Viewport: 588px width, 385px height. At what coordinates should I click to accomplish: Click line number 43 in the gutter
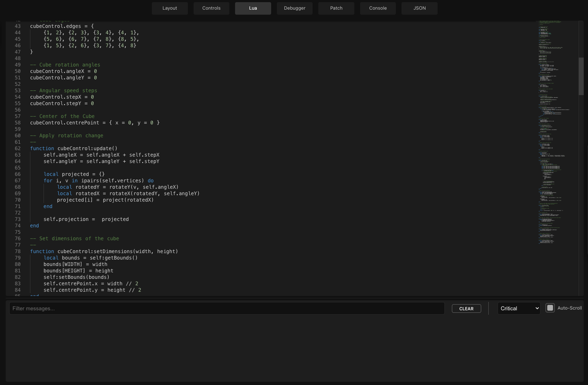tap(18, 26)
